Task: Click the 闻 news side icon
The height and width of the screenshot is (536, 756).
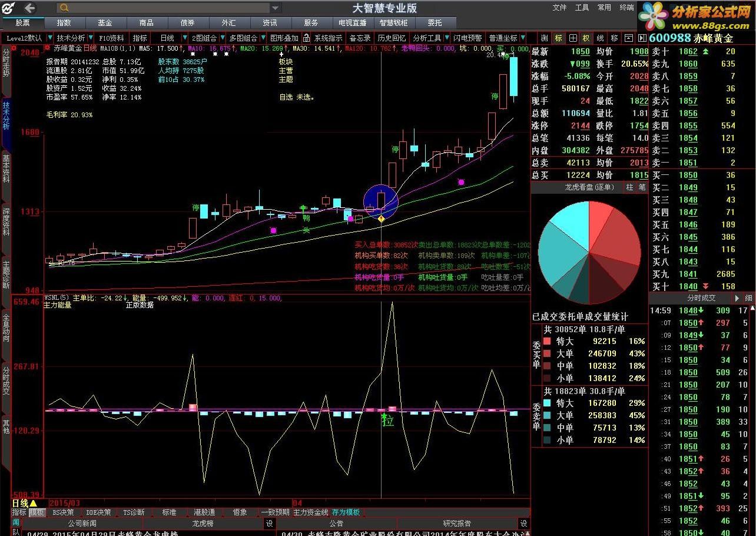Action: [x=16, y=522]
